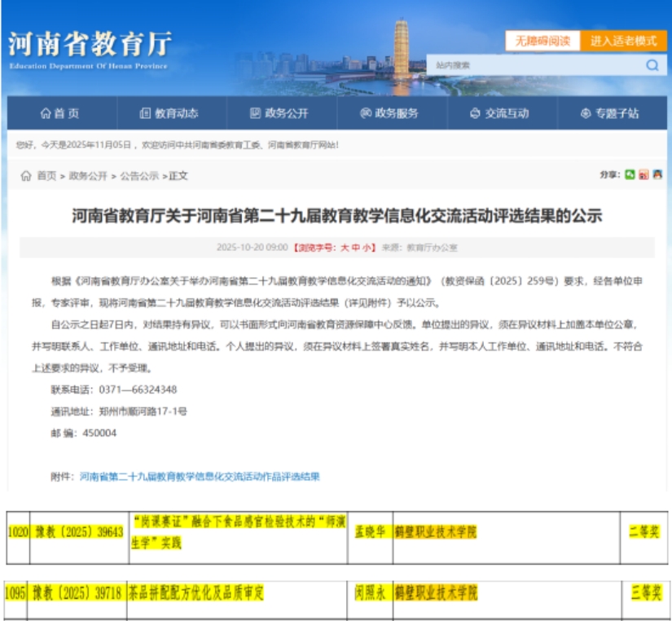This screenshot has height=621, width=672.
Task: Open the 教育动态 navigation menu
Action: click(x=169, y=113)
